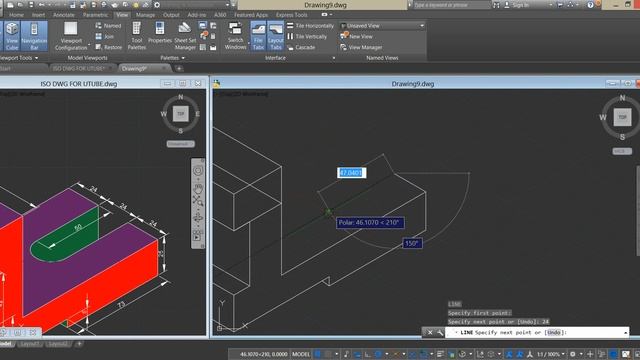Click the workspace gear icon in title bar
Image resolution: width=640 pixels, height=360 pixels.
(157, 5)
